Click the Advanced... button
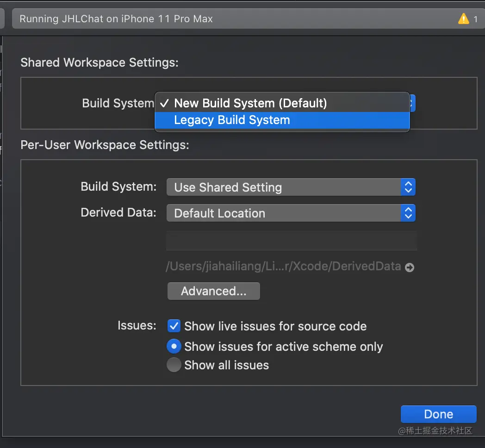This screenshot has width=485, height=448. [214, 291]
